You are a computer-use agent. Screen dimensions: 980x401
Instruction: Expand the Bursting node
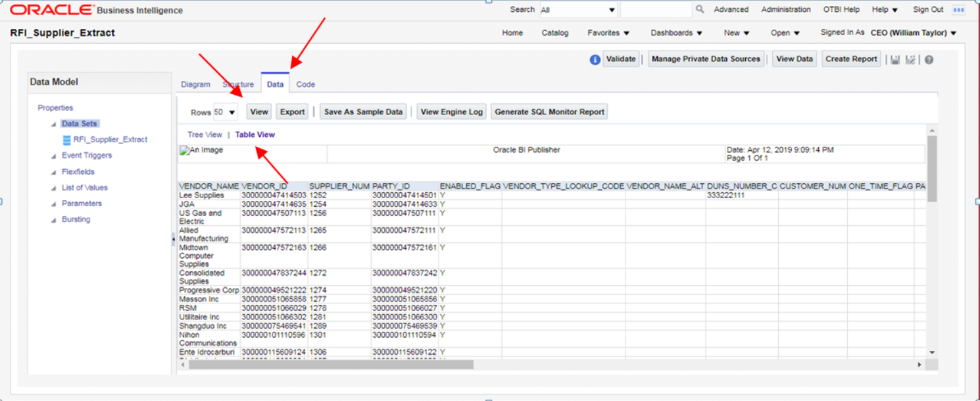point(54,220)
